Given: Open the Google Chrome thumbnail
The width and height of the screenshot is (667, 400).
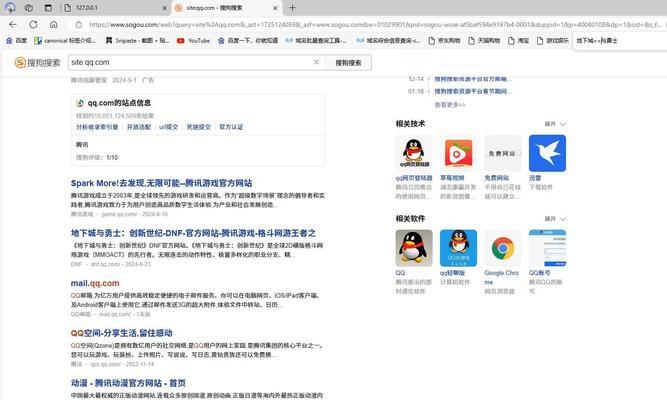Looking at the screenshot, I should tap(503, 248).
